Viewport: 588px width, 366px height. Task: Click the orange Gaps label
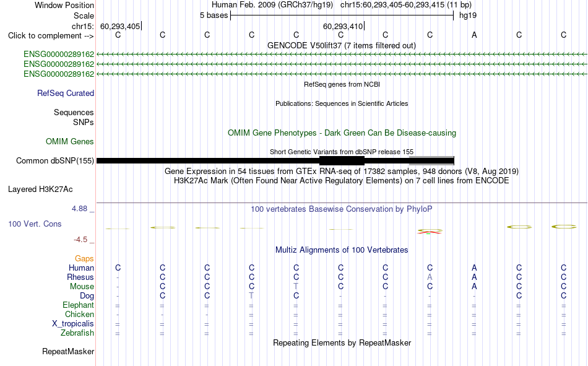coord(84,258)
